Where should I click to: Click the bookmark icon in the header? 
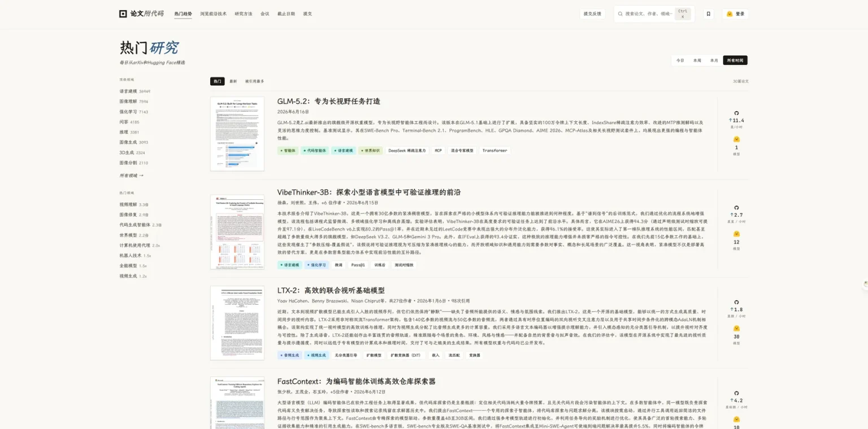(x=708, y=14)
